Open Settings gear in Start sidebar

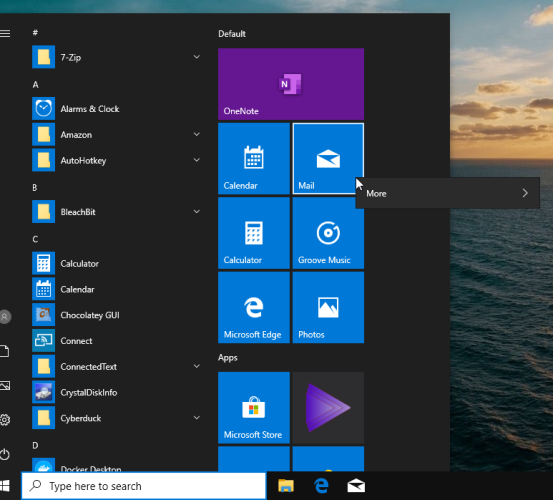5,420
